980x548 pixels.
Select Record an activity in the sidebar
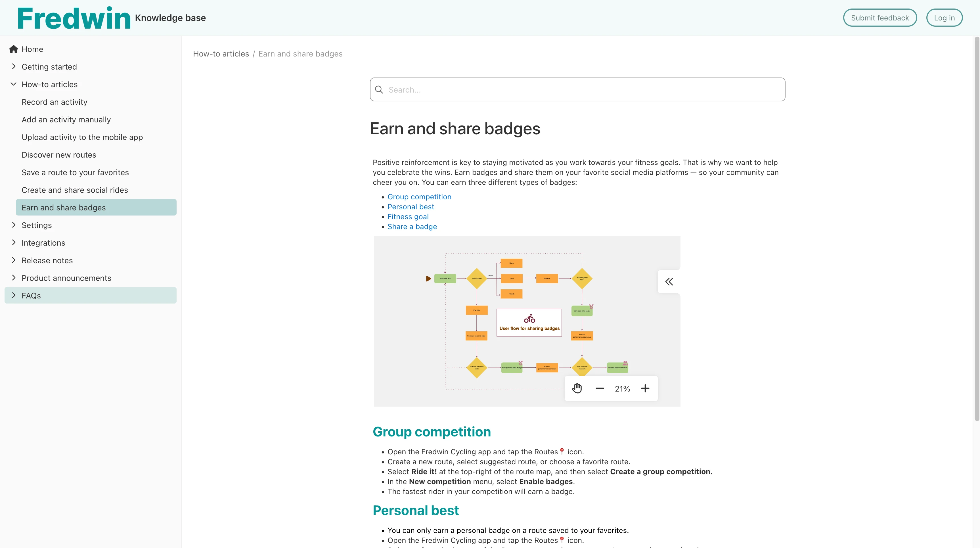[55, 102]
